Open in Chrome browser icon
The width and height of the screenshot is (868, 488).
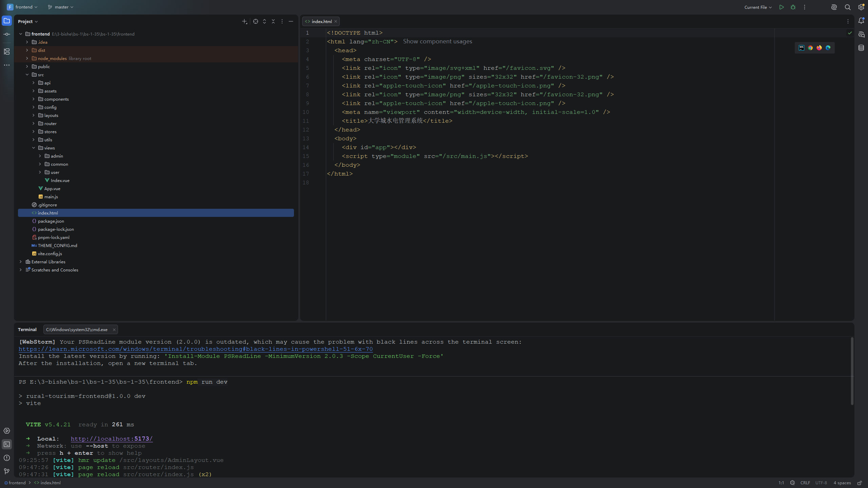pyautogui.click(x=810, y=48)
